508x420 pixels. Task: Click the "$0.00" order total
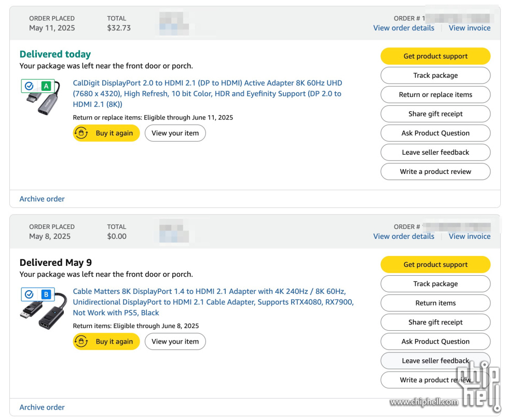tap(117, 237)
